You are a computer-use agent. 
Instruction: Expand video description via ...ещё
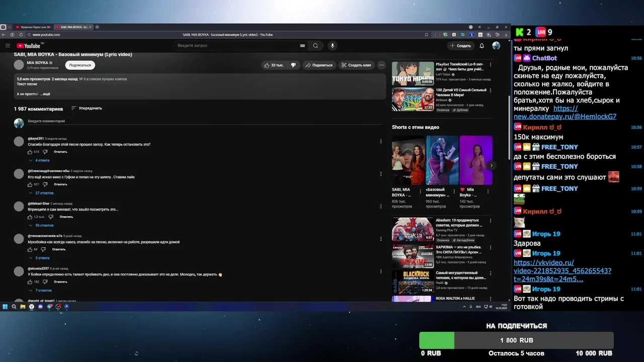point(45,94)
